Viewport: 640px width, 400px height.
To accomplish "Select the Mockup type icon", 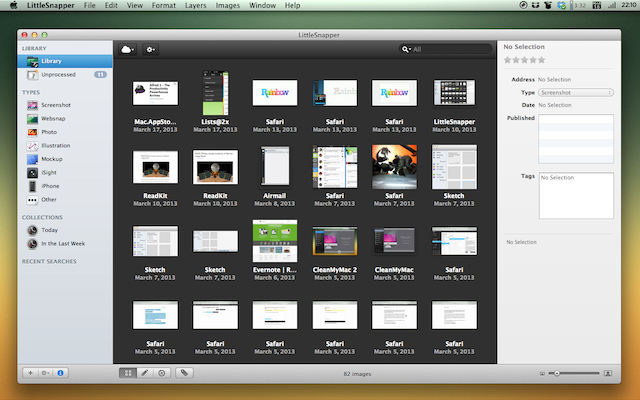I will [x=34, y=159].
